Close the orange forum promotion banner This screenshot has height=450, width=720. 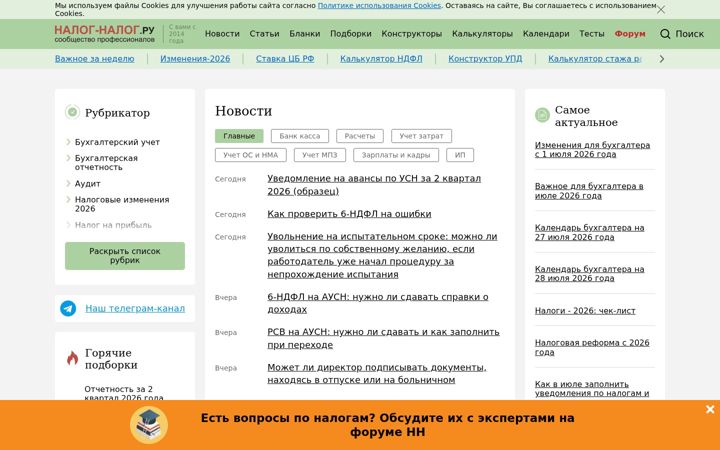point(710,409)
